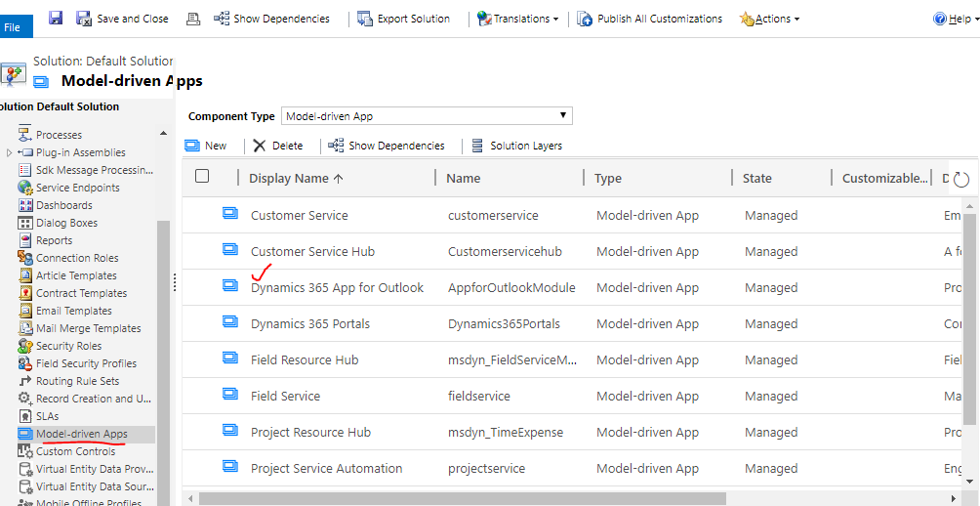Sort by Customizable column header
This screenshot has height=506, width=980.
tap(885, 178)
